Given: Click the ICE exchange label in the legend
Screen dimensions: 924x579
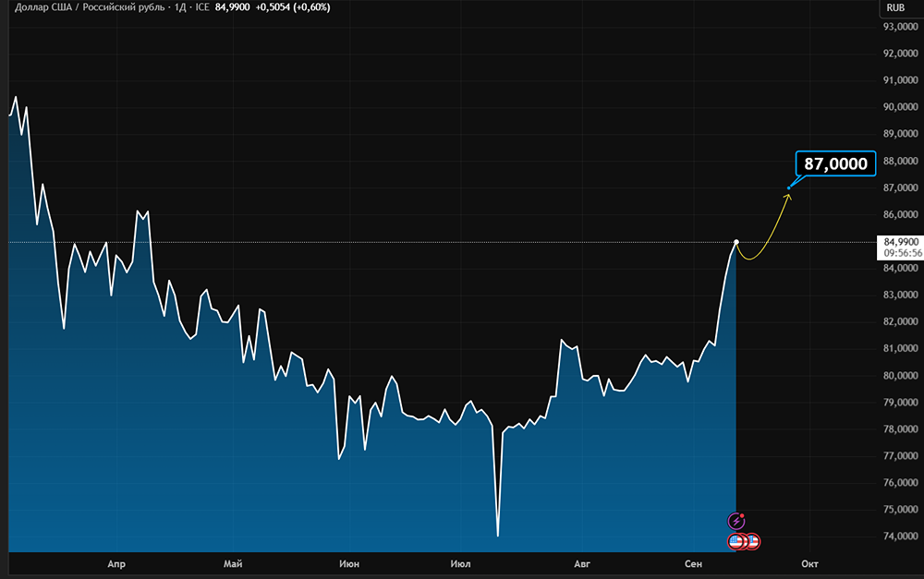Looking at the screenshot, I should click(202, 7).
